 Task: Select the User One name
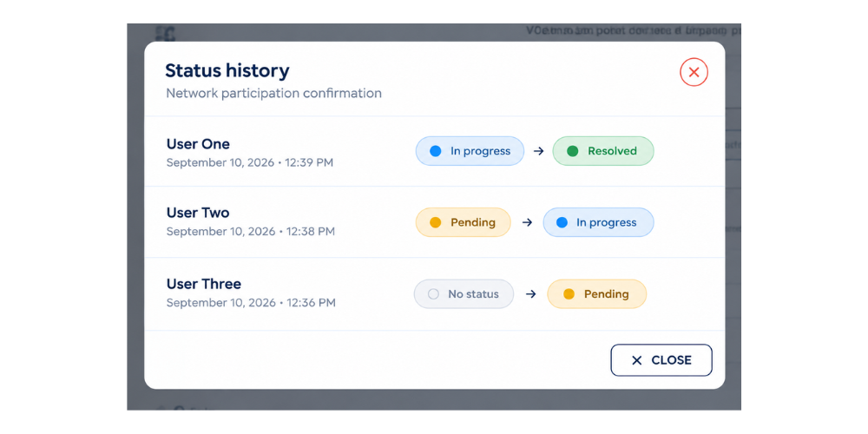point(198,144)
